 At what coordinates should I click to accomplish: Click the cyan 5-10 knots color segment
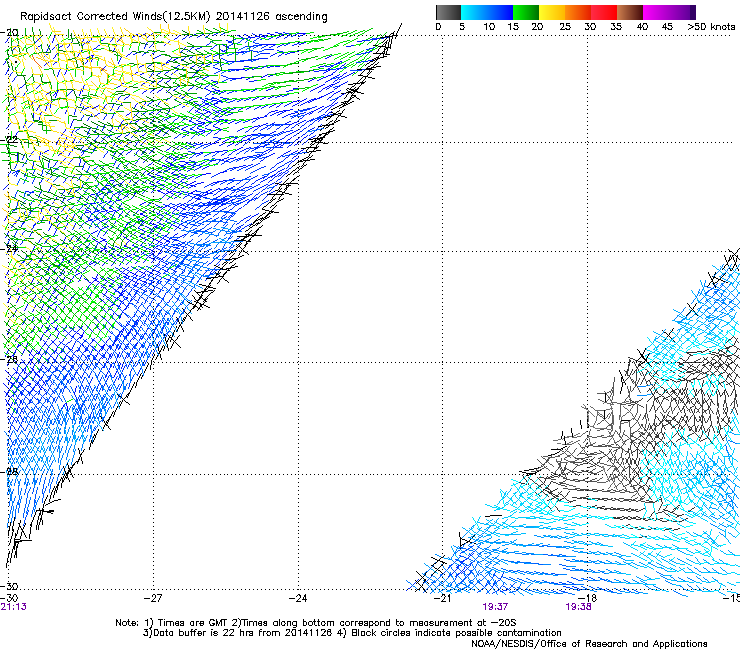[474, 12]
